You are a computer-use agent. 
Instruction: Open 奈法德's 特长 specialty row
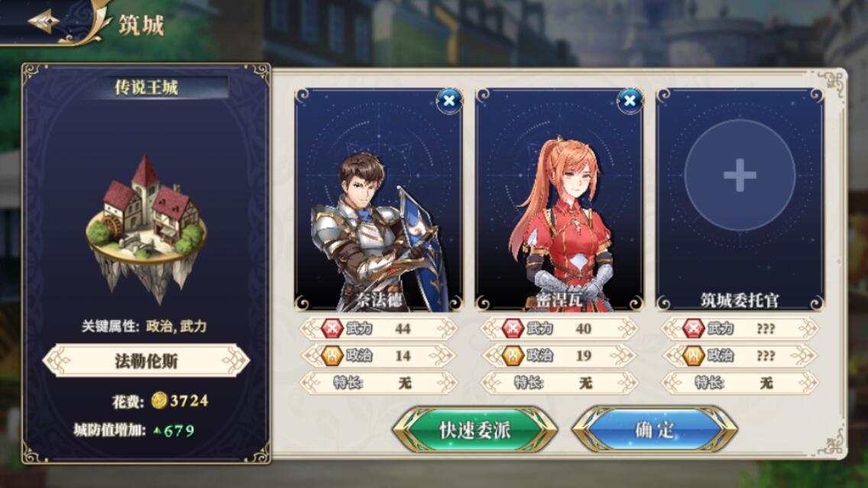point(379,383)
